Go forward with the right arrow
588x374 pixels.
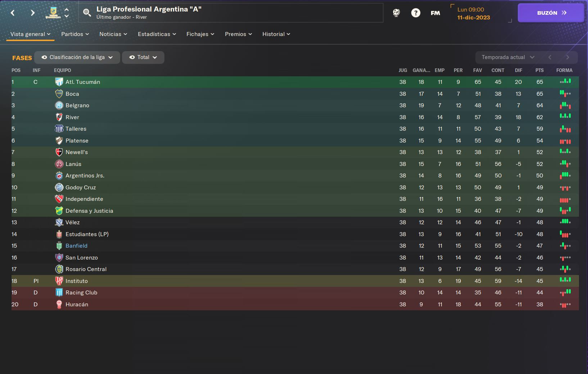(33, 13)
